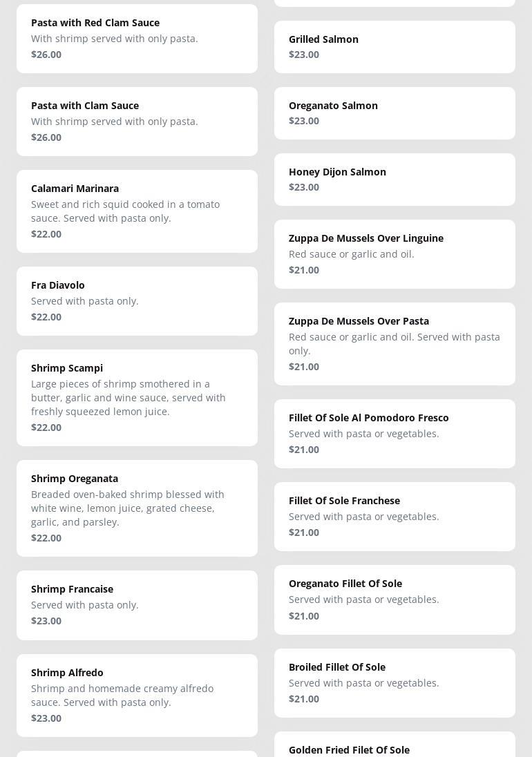
Task: Select Shrimp Alfredo menu card
Action: (x=137, y=695)
